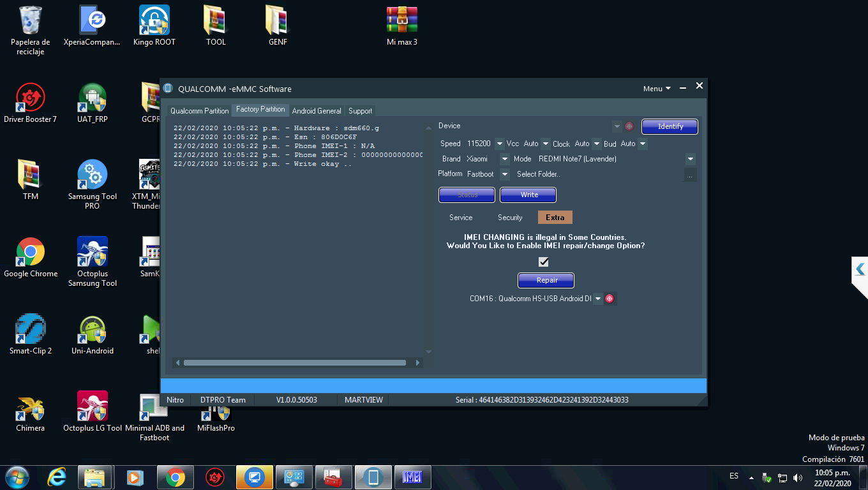Select the TOOL archive folder on desktop
Image resolution: width=868 pixels, height=490 pixels.
click(216, 26)
